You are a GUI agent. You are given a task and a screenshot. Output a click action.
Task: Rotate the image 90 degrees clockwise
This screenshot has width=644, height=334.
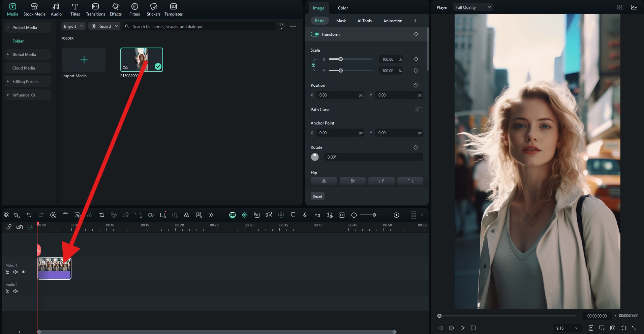click(x=381, y=181)
